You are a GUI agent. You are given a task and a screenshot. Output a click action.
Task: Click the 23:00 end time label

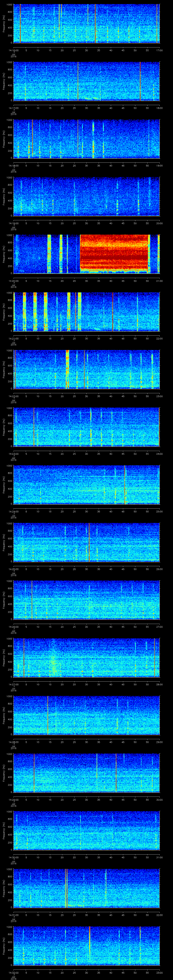(x=159, y=396)
